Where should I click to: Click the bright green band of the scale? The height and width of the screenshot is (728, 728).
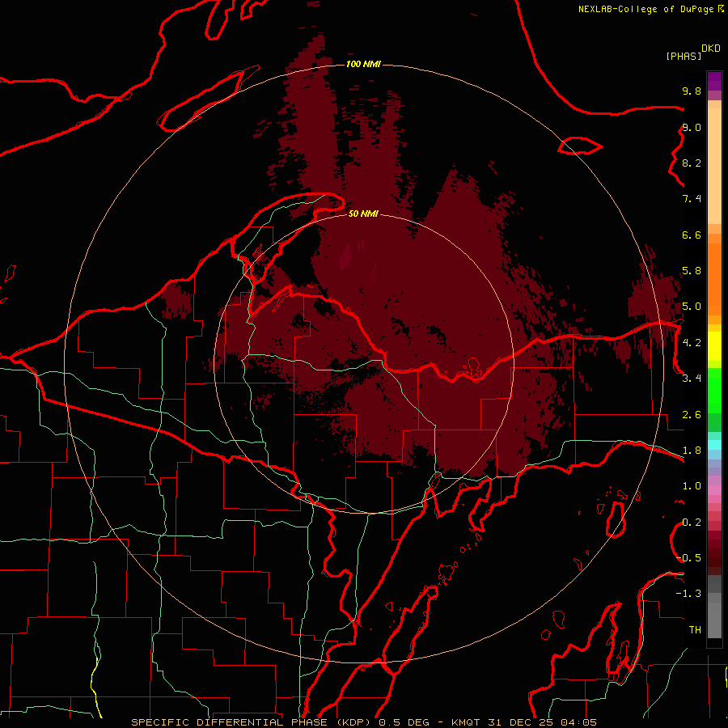click(714, 390)
